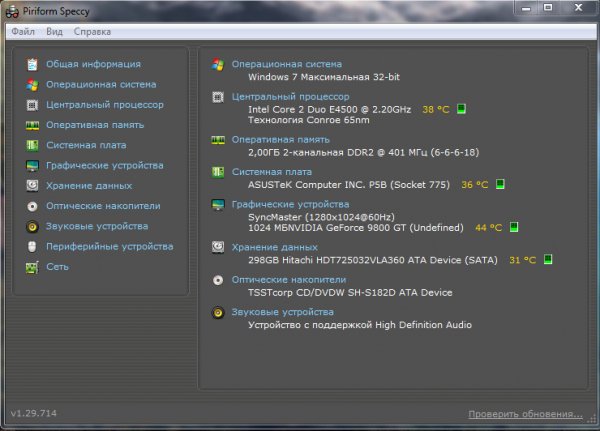
Task: Click summary heading Оптические накопители
Action: click(289, 280)
